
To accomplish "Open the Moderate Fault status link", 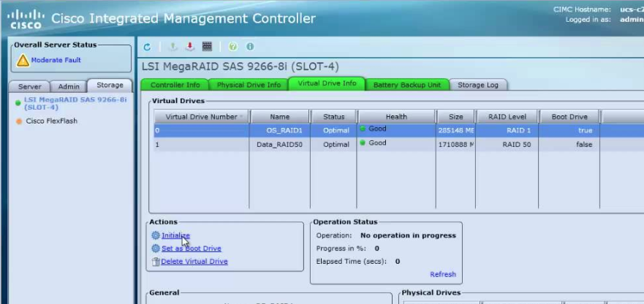I will coord(56,60).
